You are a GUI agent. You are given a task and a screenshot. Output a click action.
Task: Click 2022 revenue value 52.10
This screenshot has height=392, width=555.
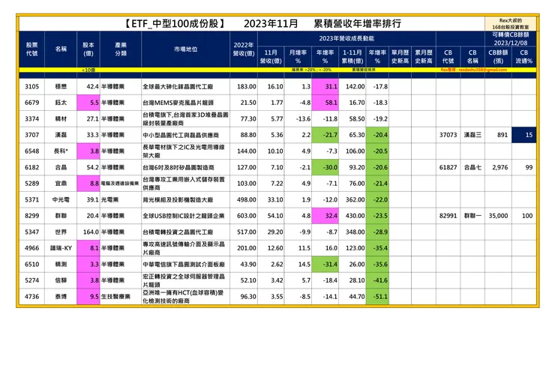point(248,280)
